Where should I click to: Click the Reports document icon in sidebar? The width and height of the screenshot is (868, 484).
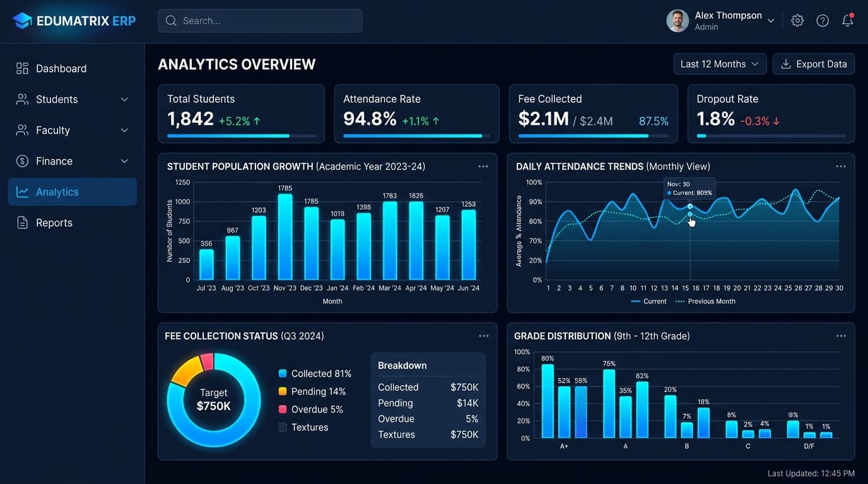(22, 222)
